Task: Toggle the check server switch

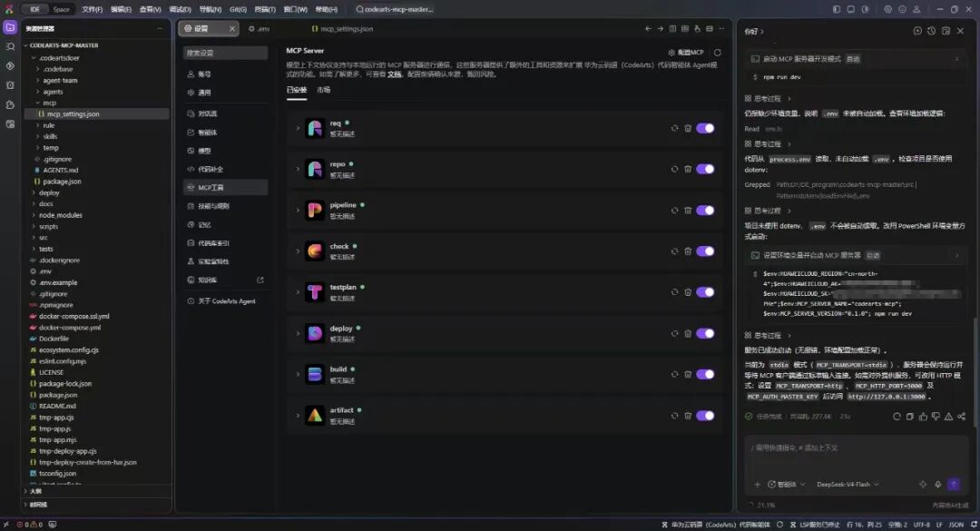Action: point(705,251)
